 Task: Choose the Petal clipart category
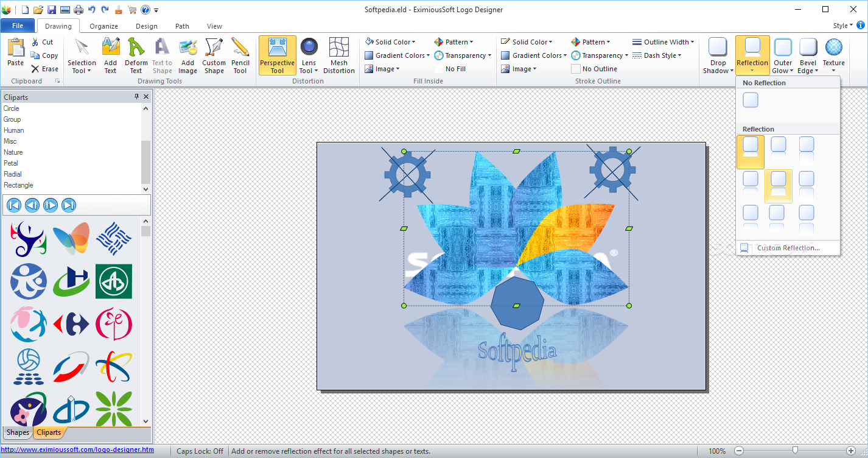point(11,163)
